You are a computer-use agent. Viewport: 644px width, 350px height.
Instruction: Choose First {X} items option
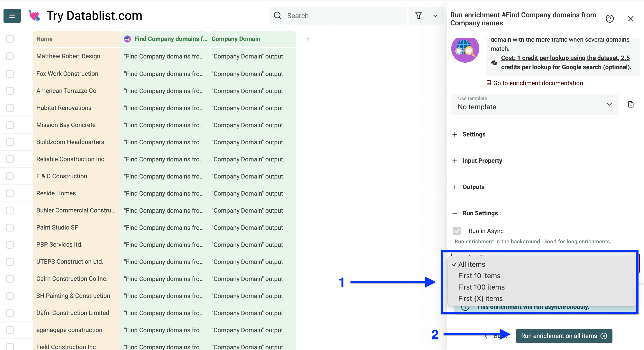480,299
